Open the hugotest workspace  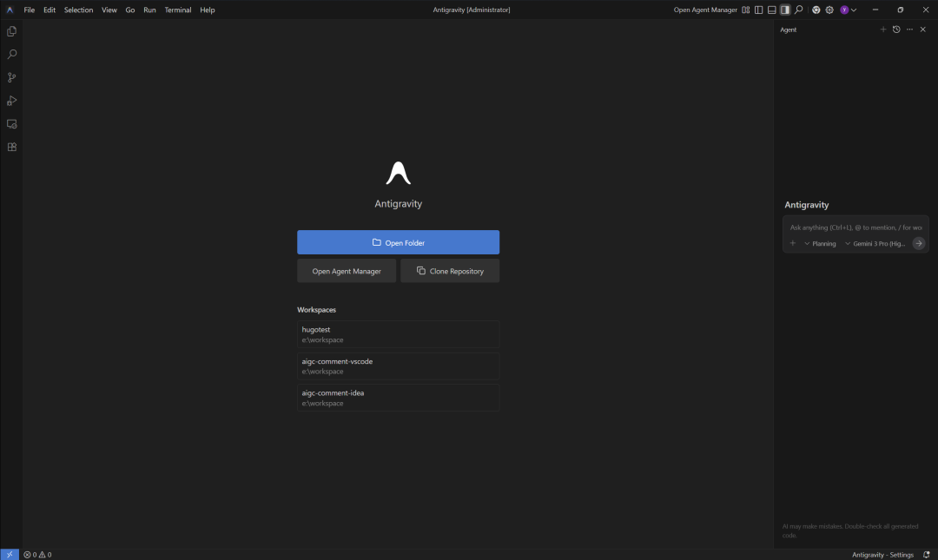click(x=398, y=334)
